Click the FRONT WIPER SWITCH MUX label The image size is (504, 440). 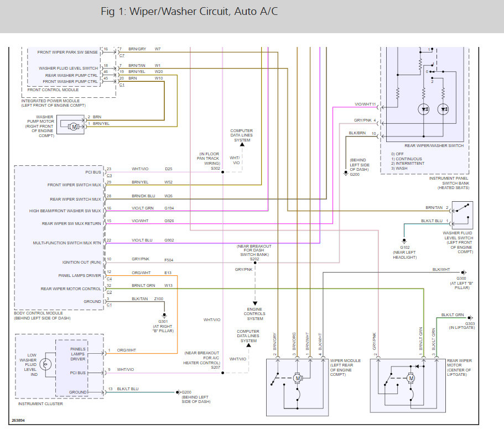click(74, 185)
